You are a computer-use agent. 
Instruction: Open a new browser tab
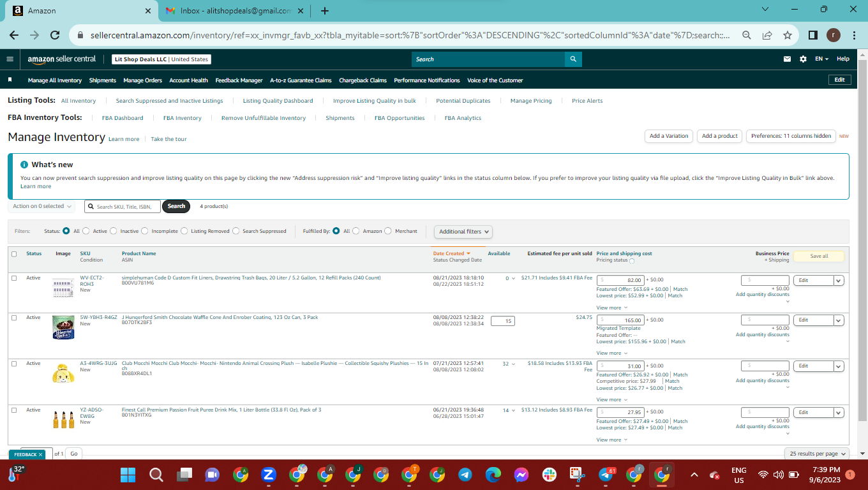pos(324,11)
